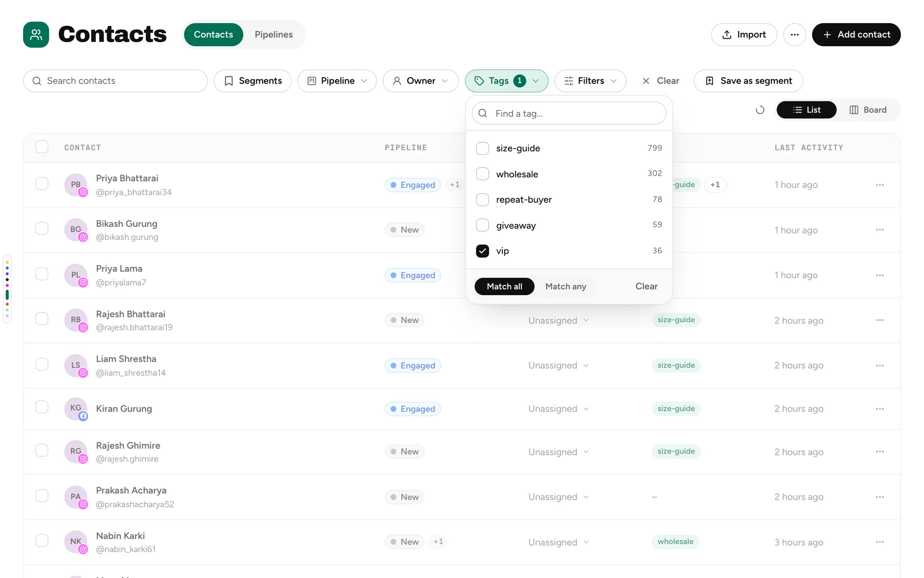This screenshot has width=924, height=578.
Task: Open row actions for Priya Bhattarai
Action: tap(880, 185)
